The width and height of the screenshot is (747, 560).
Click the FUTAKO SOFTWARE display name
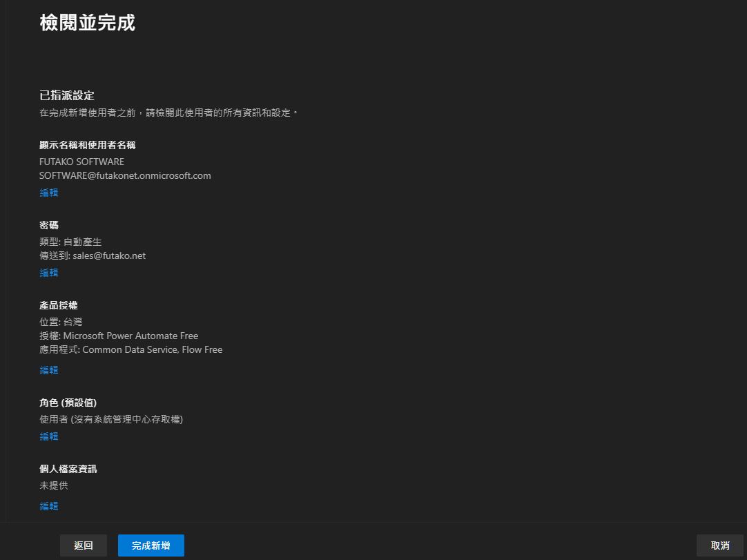pos(81,162)
